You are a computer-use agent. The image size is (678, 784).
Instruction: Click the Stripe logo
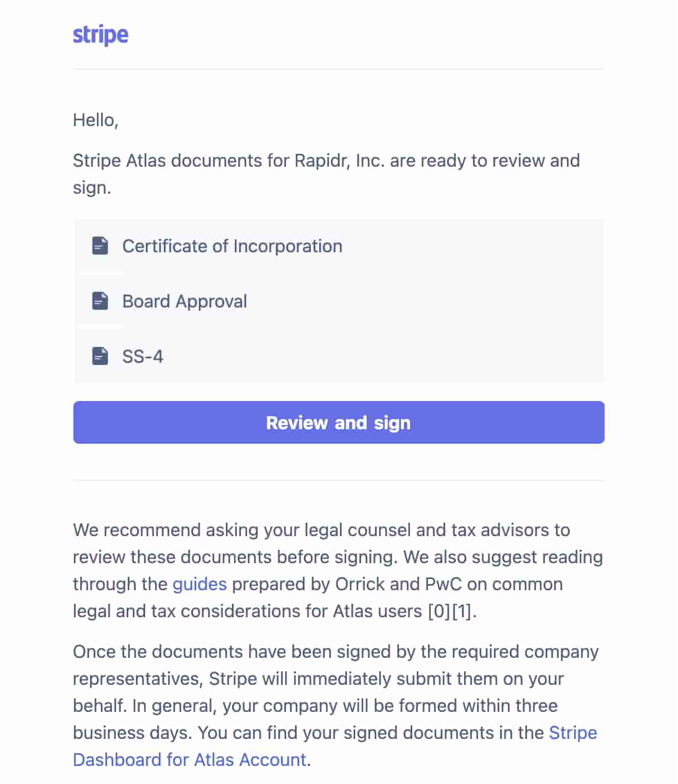pyautogui.click(x=100, y=34)
